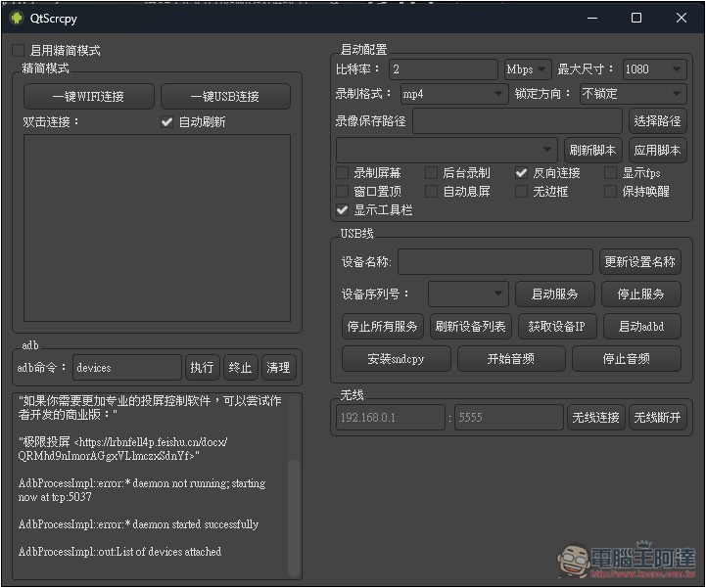Click the QtScrcpy Android app icon
Image resolution: width=706 pixels, height=588 pixels.
tap(17, 18)
